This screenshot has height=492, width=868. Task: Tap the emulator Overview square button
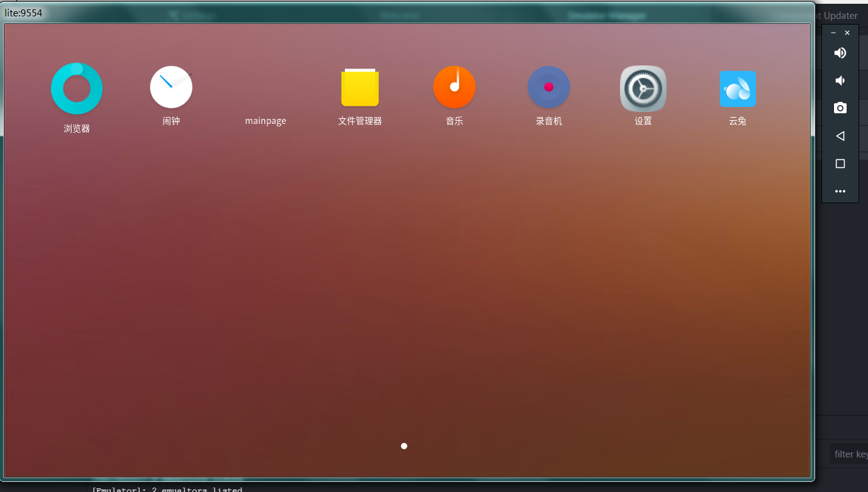[x=840, y=164]
